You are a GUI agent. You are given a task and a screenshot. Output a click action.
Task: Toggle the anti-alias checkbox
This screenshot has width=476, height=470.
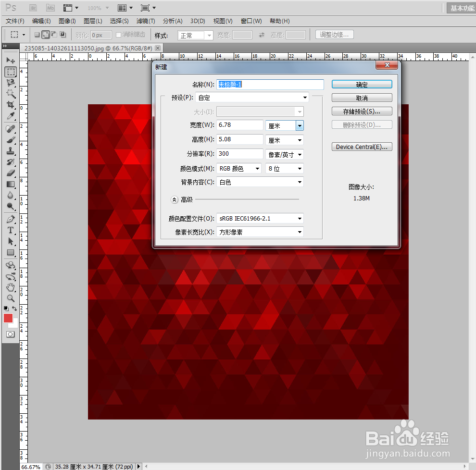pyautogui.click(x=119, y=35)
